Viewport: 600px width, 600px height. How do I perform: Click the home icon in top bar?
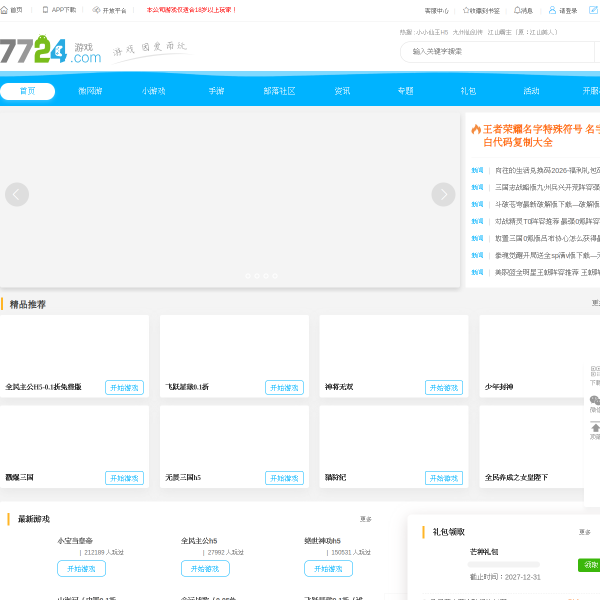click(4, 10)
